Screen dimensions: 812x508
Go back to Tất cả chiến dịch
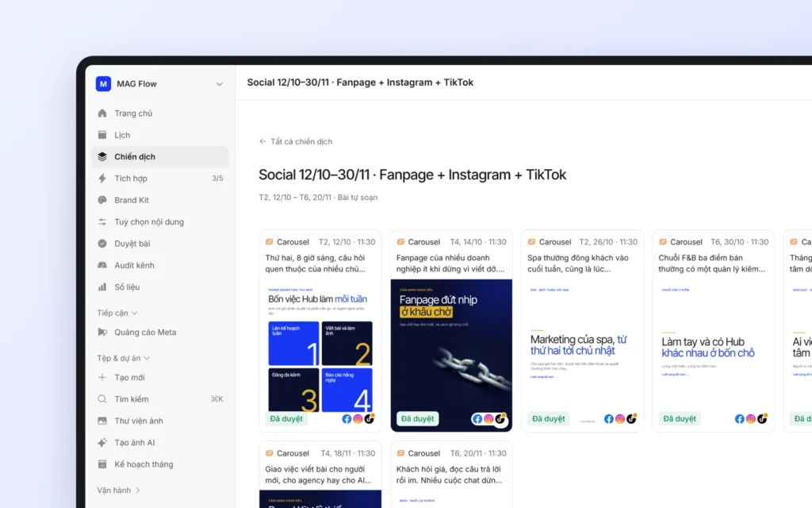pyautogui.click(x=301, y=141)
